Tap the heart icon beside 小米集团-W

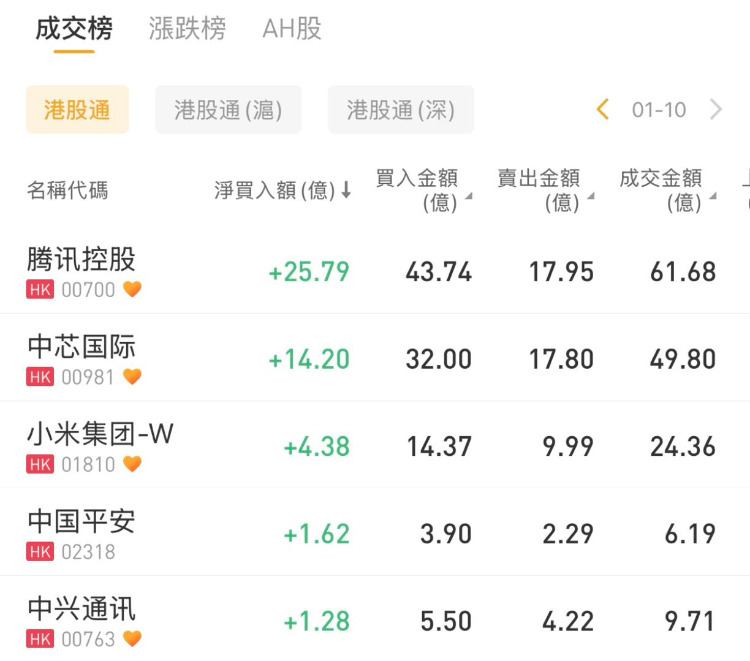pos(132,464)
